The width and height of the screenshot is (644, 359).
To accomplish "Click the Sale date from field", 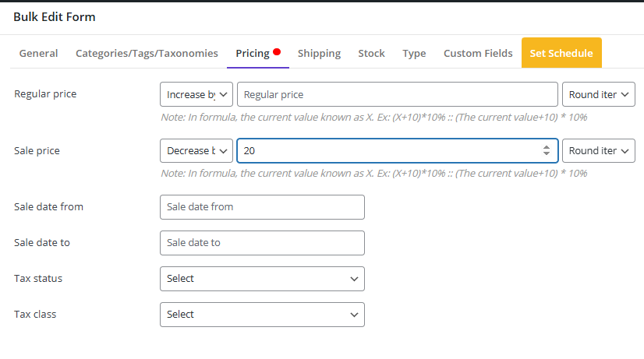I will click(262, 207).
